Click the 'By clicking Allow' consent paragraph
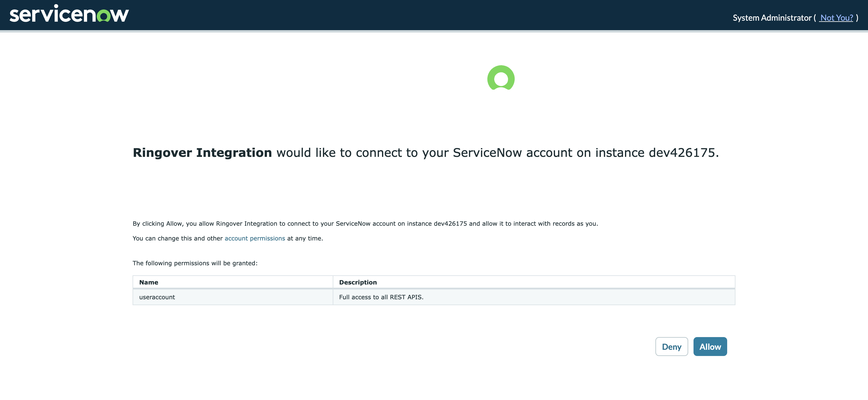Viewport: 868px width, 400px height. (x=365, y=224)
